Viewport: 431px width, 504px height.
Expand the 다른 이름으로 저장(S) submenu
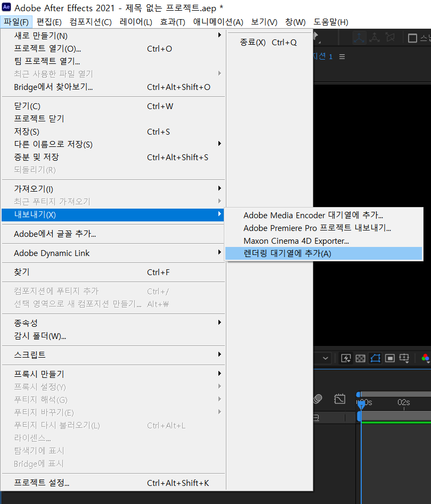(219, 144)
